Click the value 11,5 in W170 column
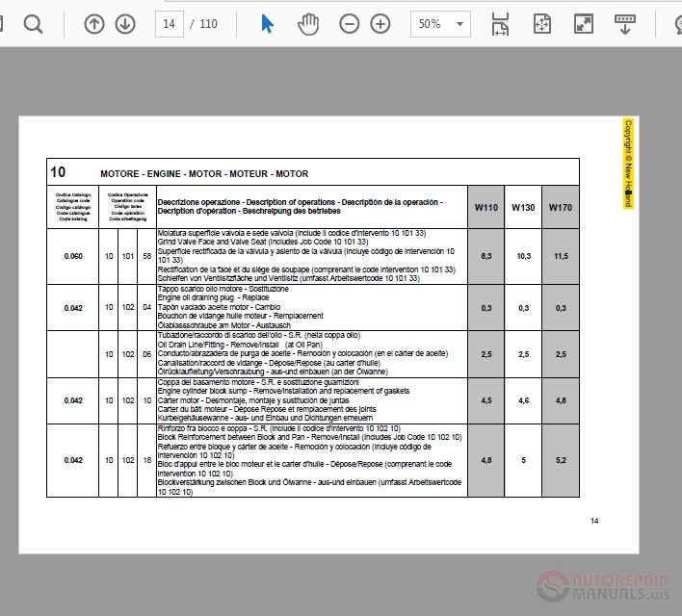 (x=561, y=256)
